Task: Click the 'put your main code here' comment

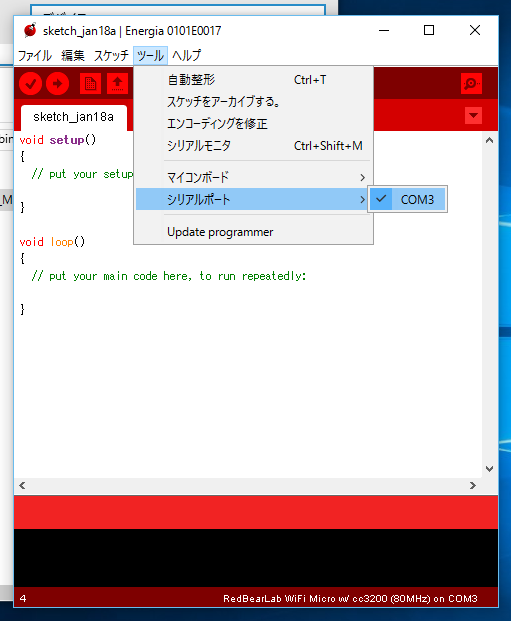Action: 169,276
